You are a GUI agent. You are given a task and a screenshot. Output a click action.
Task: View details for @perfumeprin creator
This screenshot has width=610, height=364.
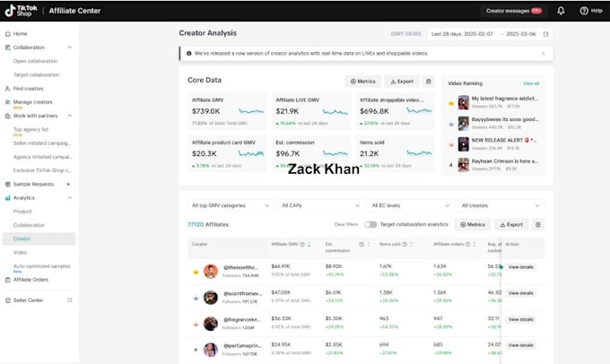pos(521,345)
